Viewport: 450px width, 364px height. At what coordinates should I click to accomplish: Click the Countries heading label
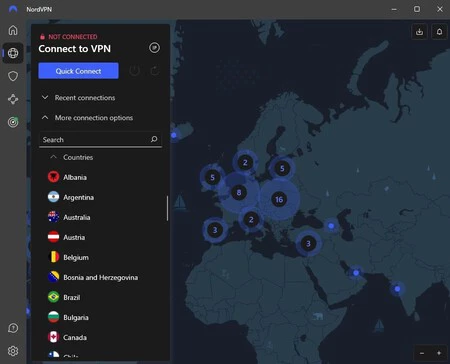78,157
